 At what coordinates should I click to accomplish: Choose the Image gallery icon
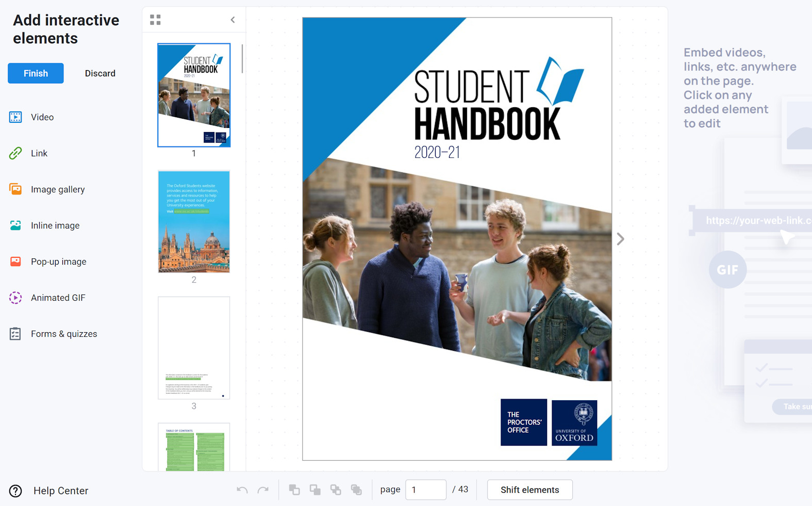(15, 189)
